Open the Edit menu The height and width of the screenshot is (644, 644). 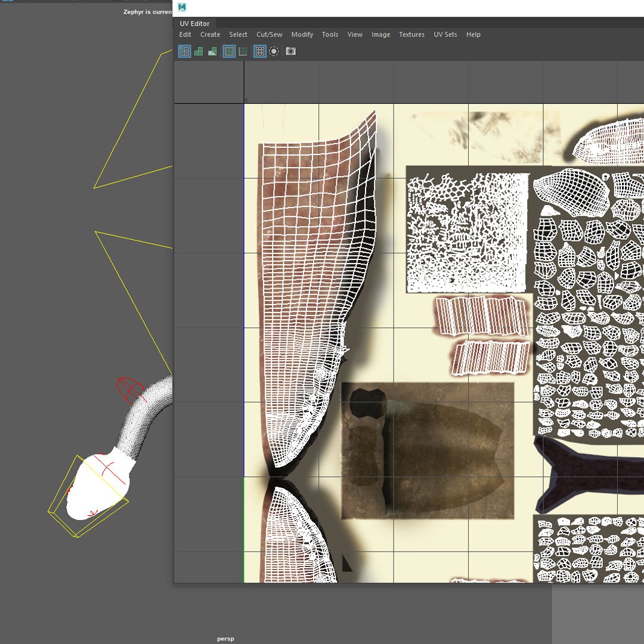(185, 35)
